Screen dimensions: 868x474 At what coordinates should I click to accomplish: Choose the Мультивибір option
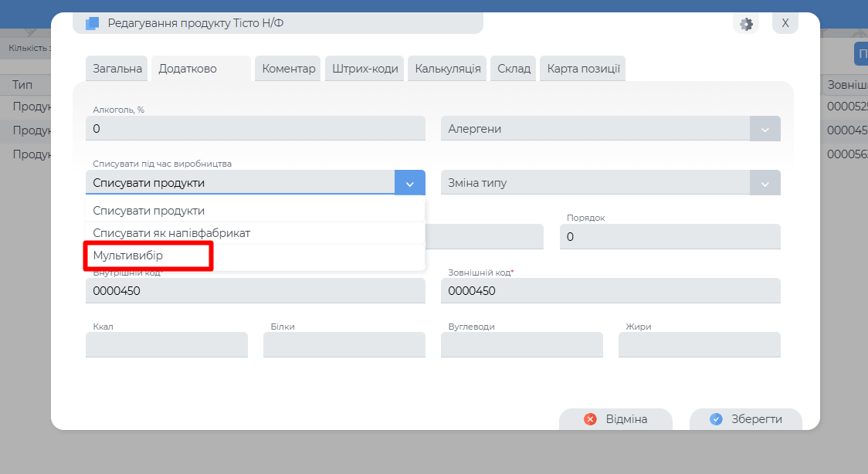click(128, 256)
